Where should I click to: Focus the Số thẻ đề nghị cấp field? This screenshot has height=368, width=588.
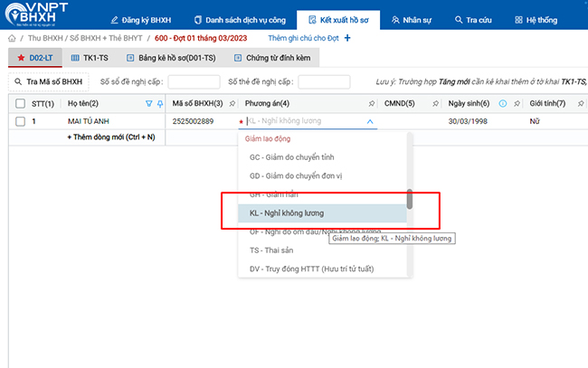pos(324,82)
